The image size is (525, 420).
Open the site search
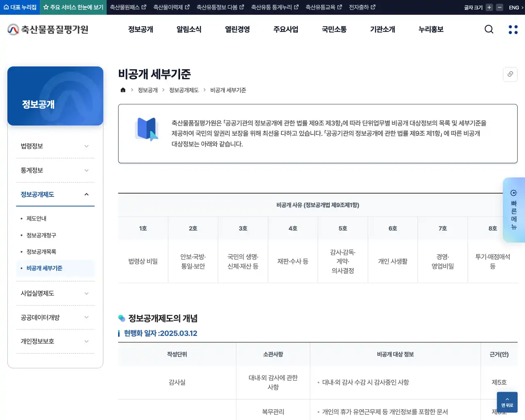point(488,29)
